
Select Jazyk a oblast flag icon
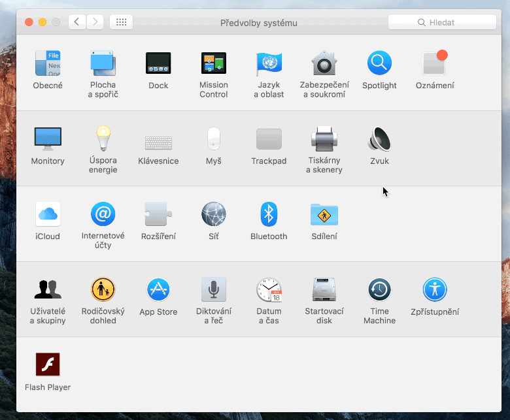(269, 64)
